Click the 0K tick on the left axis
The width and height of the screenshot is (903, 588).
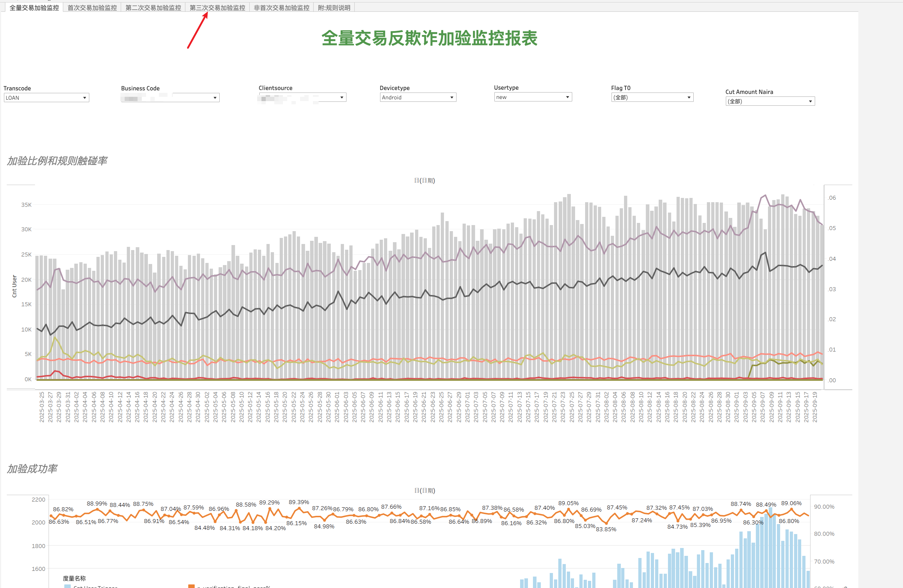click(x=28, y=379)
